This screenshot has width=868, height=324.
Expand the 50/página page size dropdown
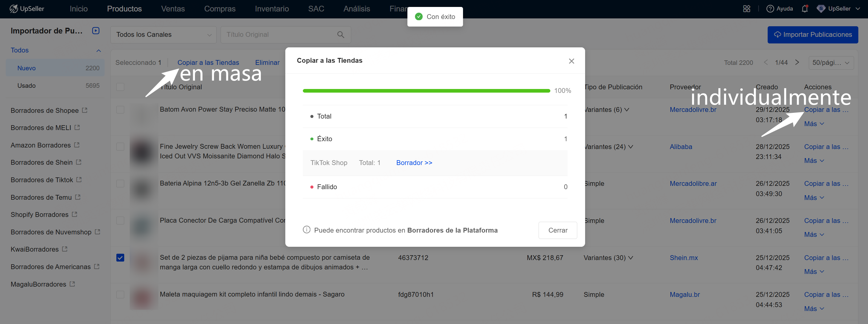pyautogui.click(x=831, y=62)
